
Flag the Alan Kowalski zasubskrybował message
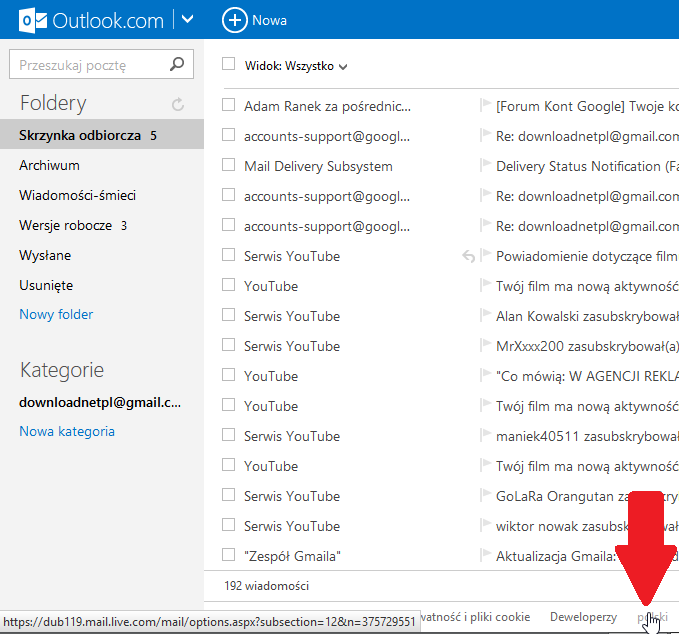pos(485,315)
